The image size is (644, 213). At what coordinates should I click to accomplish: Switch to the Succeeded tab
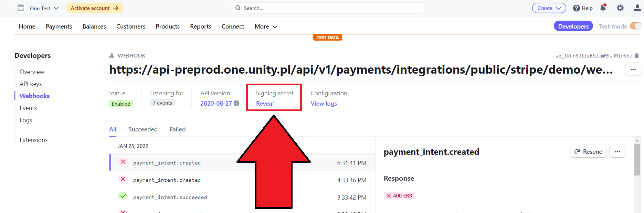click(143, 129)
